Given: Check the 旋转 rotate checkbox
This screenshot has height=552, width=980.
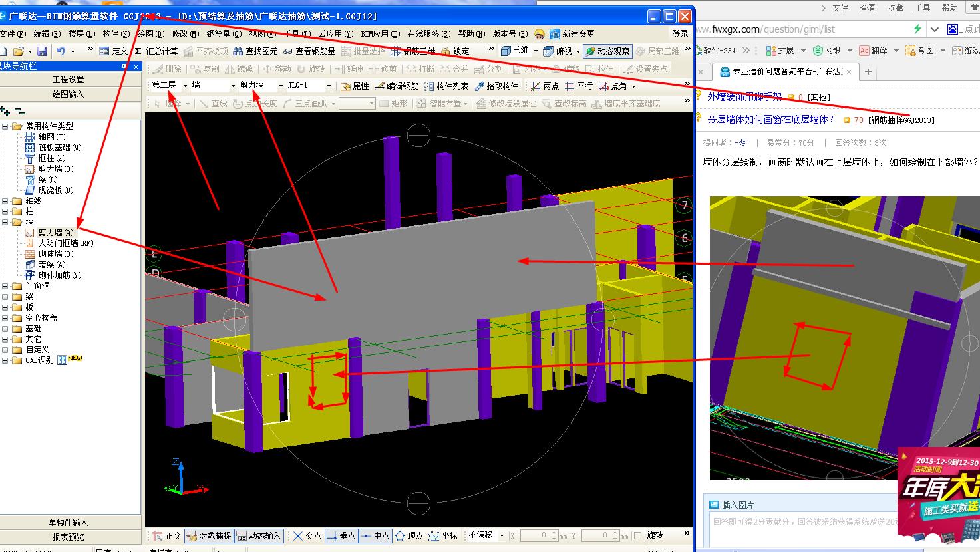Looking at the screenshot, I should [x=638, y=535].
